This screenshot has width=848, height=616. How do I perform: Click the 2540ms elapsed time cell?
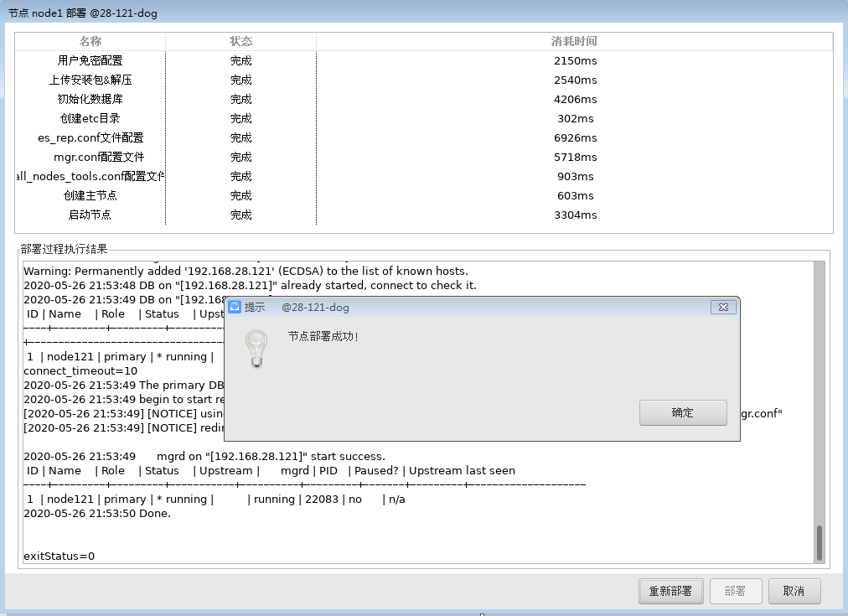point(576,80)
